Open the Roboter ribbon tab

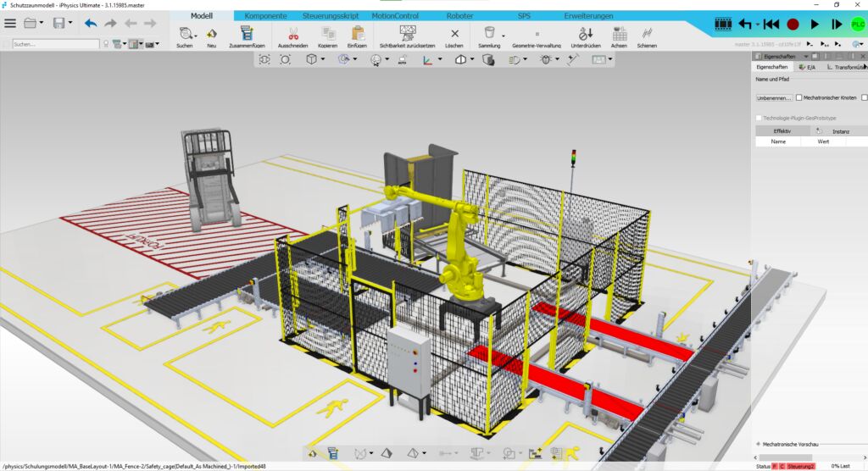click(459, 15)
